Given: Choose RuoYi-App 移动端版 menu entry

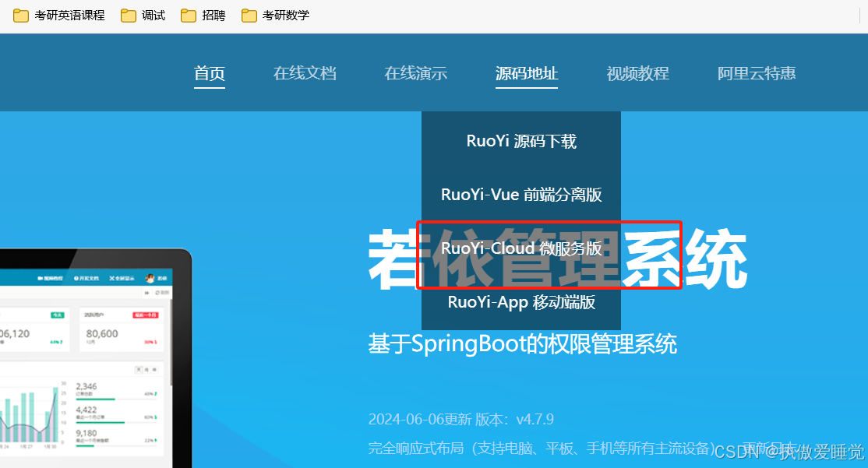Looking at the screenshot, I should [521, 302].
